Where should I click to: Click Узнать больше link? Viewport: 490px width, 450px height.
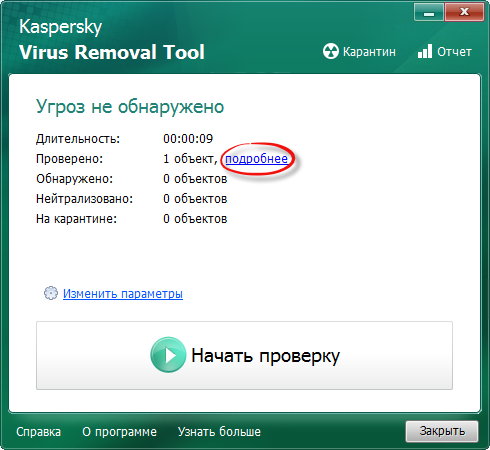pos(219,432)
